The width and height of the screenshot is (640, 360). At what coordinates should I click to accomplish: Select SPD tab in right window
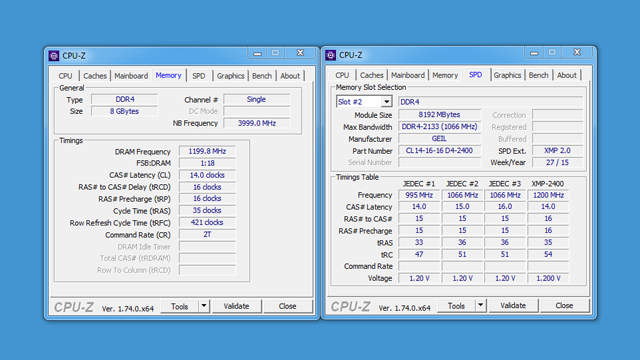(x=476, y=74)
